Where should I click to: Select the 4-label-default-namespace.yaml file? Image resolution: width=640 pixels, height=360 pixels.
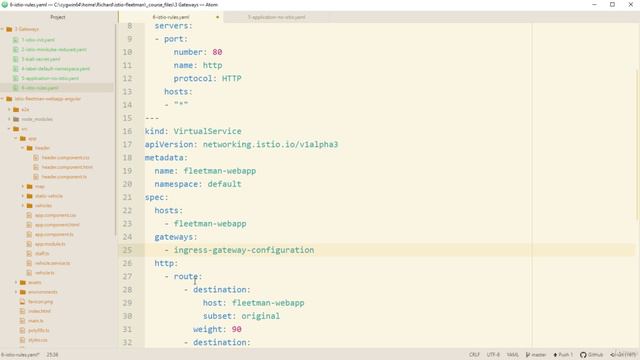[56, 69]
